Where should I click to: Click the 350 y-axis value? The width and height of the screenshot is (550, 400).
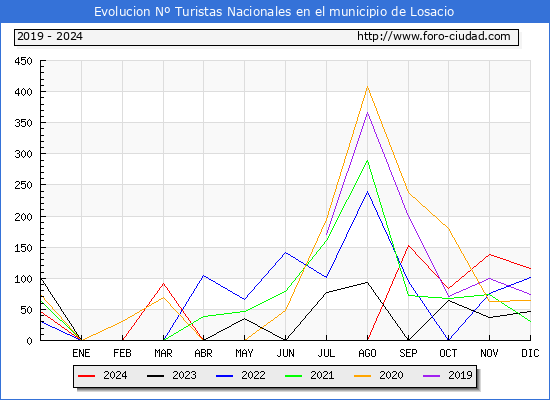click(x=24, y=123)
